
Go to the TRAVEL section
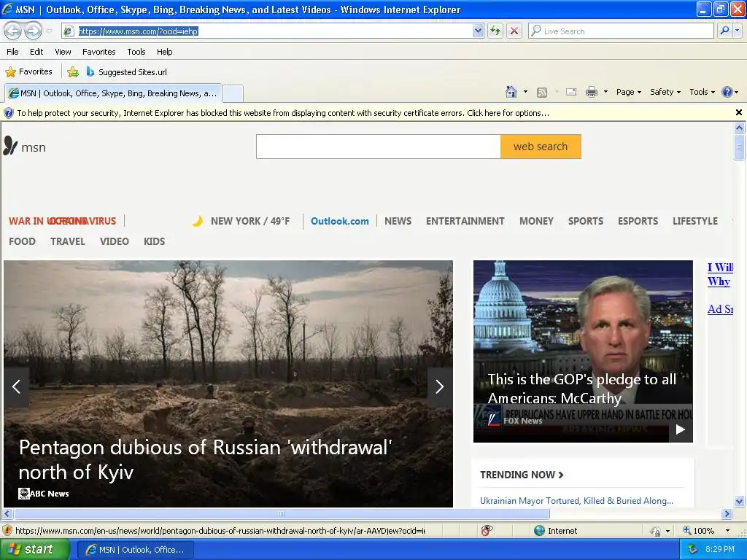pos(68,241)
